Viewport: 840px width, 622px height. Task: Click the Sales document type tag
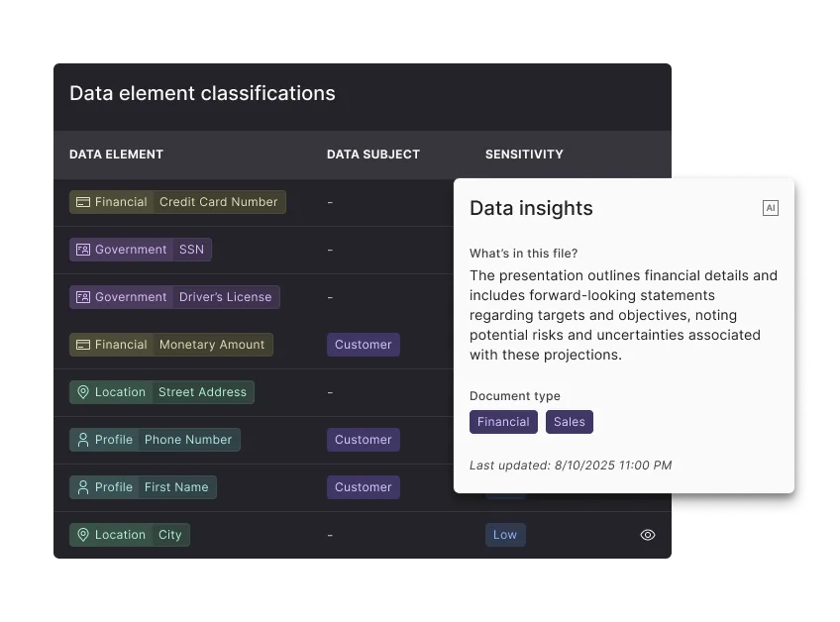(570, 422)
